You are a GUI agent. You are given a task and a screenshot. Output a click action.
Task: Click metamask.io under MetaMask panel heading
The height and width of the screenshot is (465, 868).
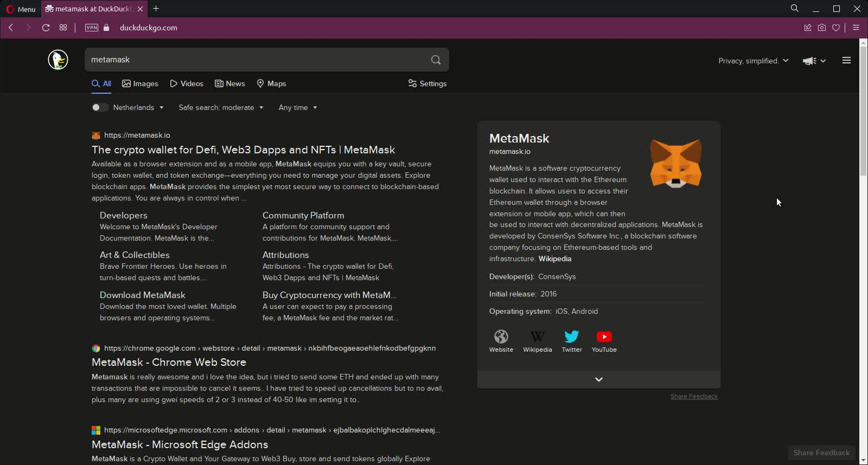click(x=510, y=151)
